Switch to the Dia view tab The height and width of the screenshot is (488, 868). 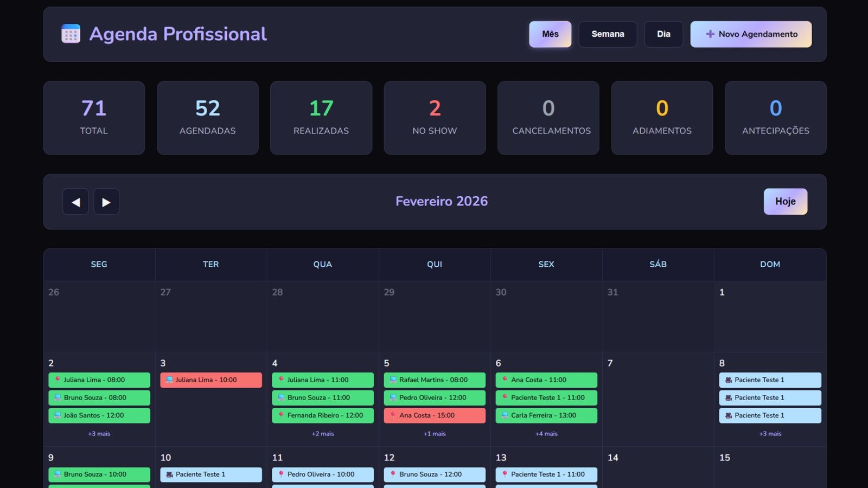(x=663, y=34)
